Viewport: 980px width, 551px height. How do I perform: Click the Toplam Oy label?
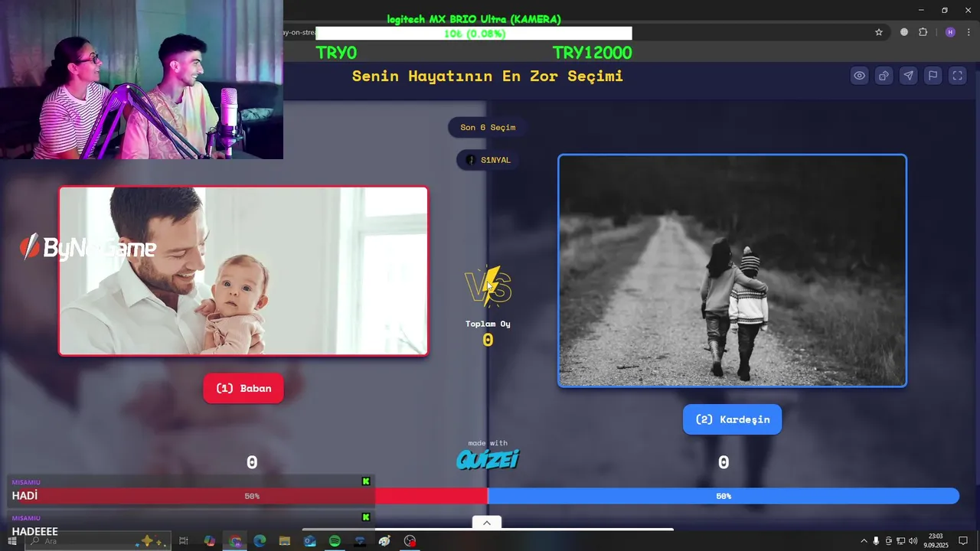pyautogui.click(x=488, y=324)
